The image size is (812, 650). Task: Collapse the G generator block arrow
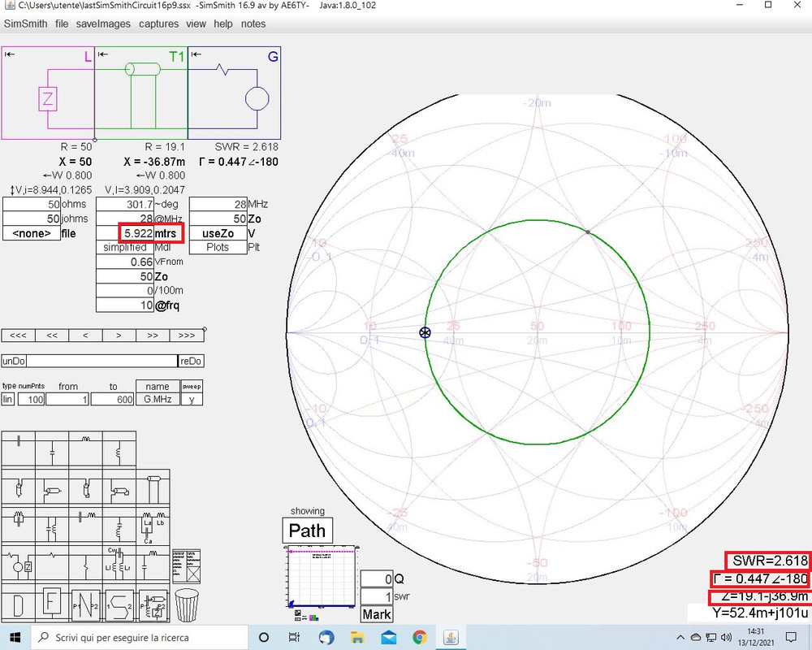coord(196,54)
